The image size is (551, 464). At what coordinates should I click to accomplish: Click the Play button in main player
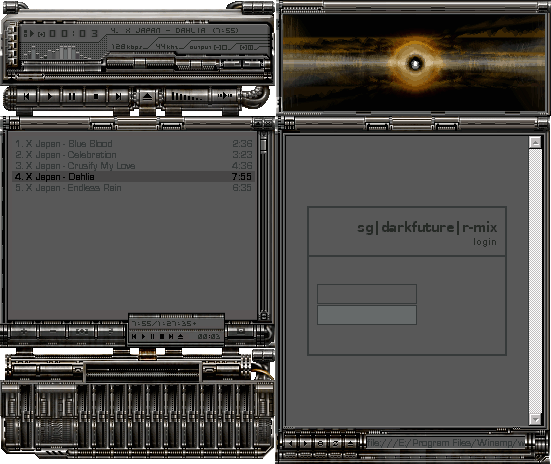(x=50, y=96)
